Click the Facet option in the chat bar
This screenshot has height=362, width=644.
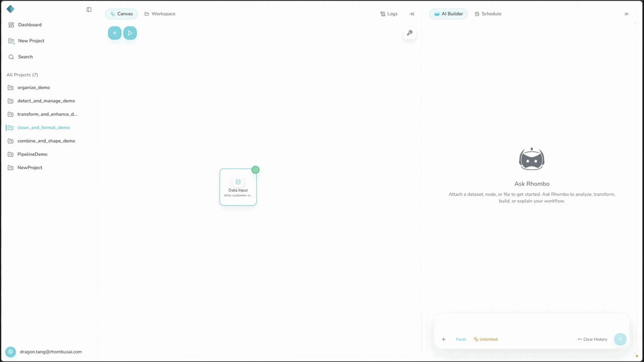click(x=461, y=339)
